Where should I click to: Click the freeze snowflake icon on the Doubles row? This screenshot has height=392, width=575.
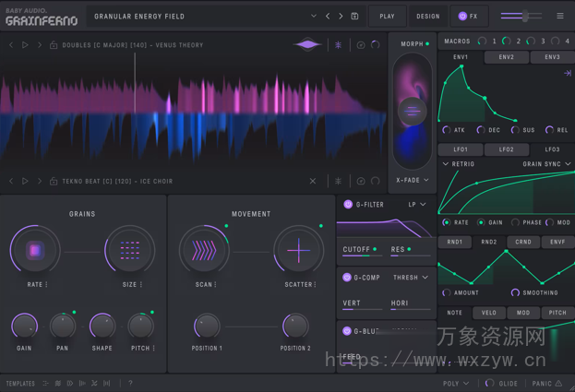point(338,44)
